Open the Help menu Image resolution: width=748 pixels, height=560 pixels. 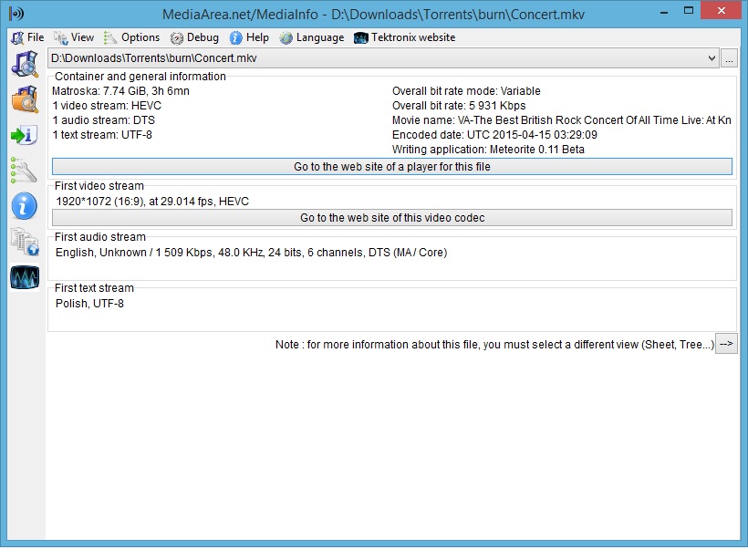[249, 37]
